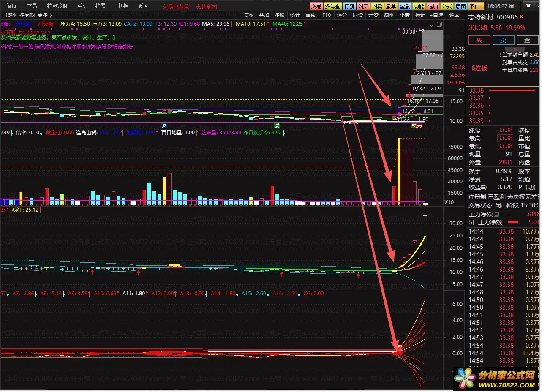Screen dimensions: 542x392
Task: Click the 闪卖 quick-sell button
Action: click(377, 6)
